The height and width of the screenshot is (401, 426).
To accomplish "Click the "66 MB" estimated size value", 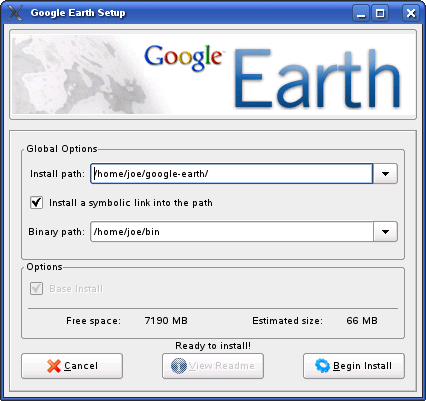I will point(362,321).
